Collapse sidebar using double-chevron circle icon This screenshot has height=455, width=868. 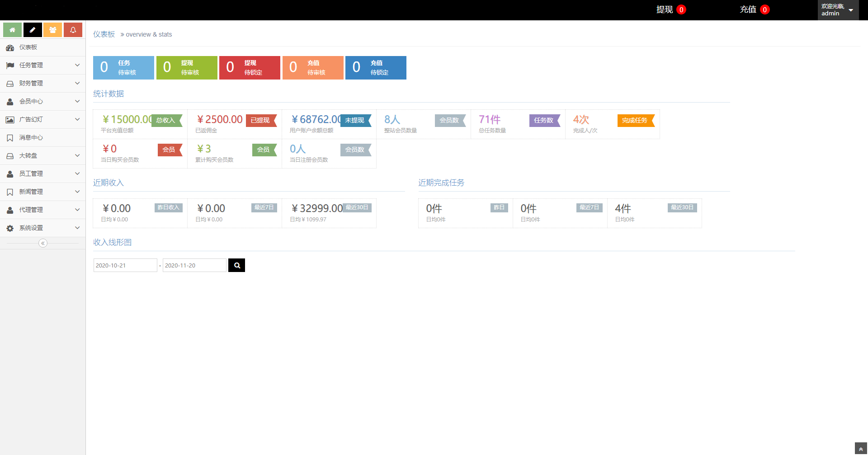(43, 244)
